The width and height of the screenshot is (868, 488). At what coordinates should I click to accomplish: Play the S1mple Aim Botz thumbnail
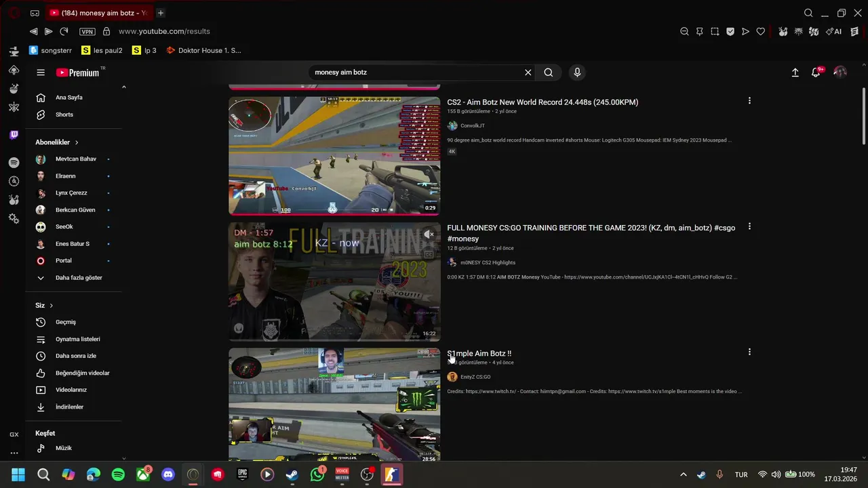pos(334,405)
